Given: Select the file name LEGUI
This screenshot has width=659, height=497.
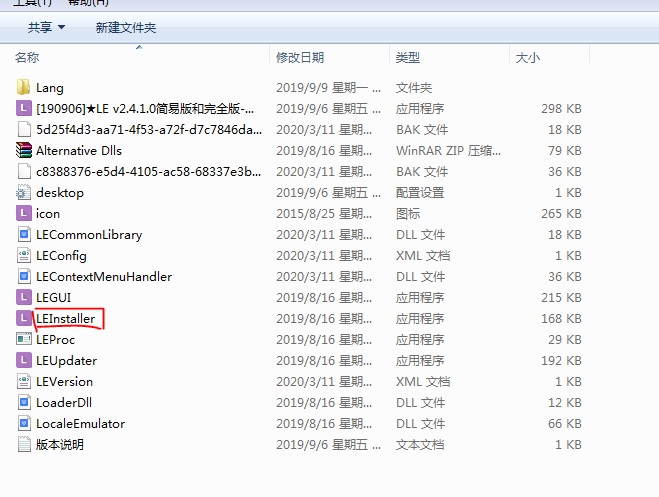Looking at the screenshot, I should (53, 297).
